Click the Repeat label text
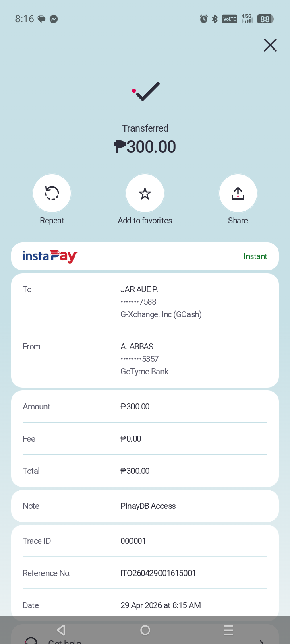 [52, 221]
